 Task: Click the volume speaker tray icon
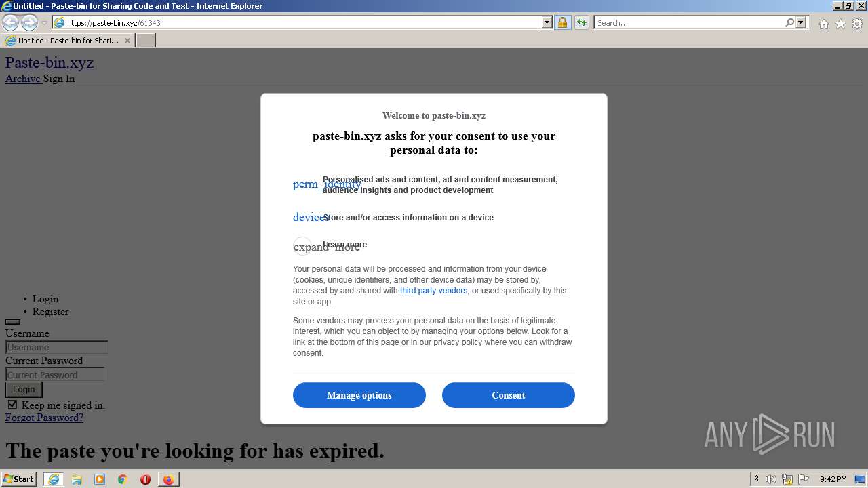click(771, 479)
